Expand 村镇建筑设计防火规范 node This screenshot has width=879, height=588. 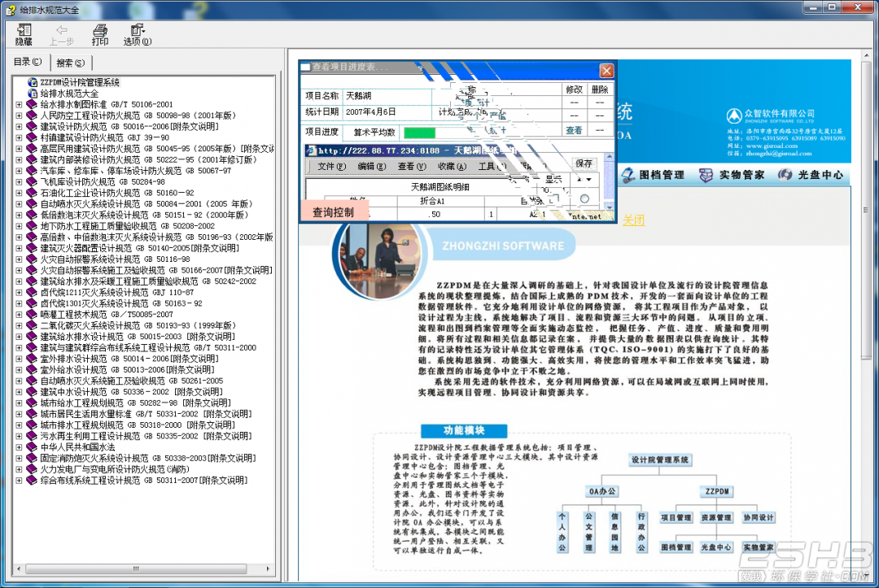coord(19,137)
